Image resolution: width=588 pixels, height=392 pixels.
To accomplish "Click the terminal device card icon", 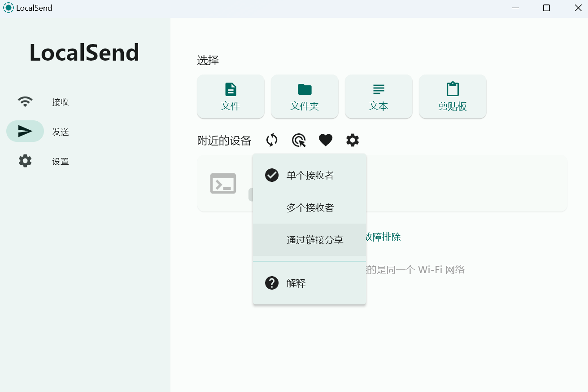I will click(x=223, y=183).
